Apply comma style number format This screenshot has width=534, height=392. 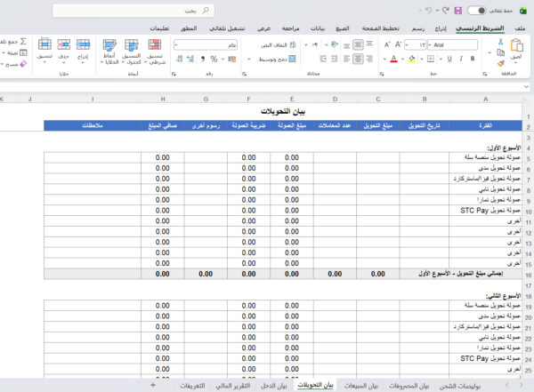pyautogui.click(x=203, y=60)
